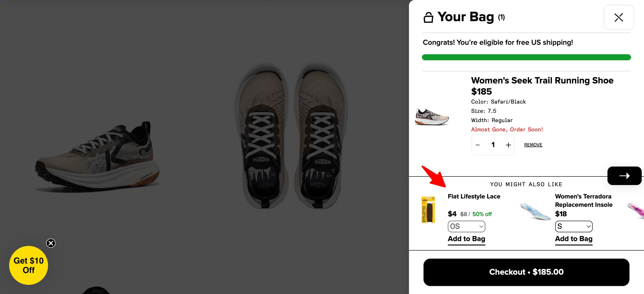Increase shoe quantity with the plus icon

tap(508, 145)
